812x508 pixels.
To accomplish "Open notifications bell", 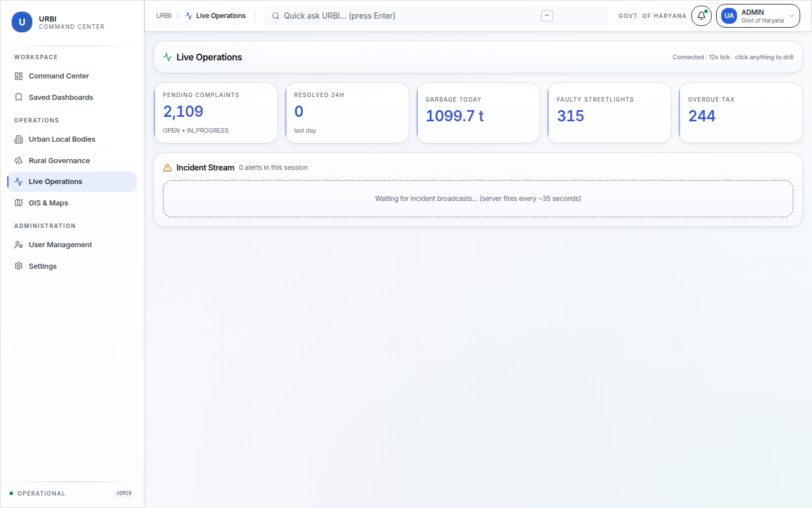I will (701, 16).
